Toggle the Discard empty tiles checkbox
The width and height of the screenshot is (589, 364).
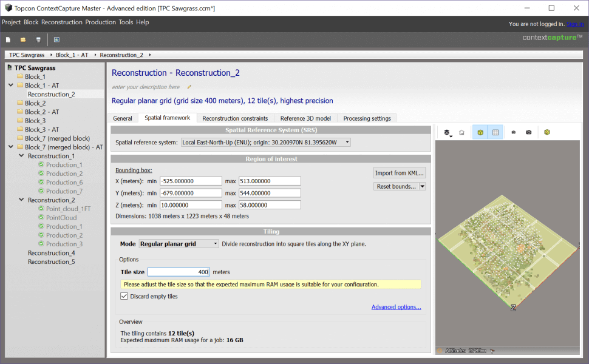124,296
